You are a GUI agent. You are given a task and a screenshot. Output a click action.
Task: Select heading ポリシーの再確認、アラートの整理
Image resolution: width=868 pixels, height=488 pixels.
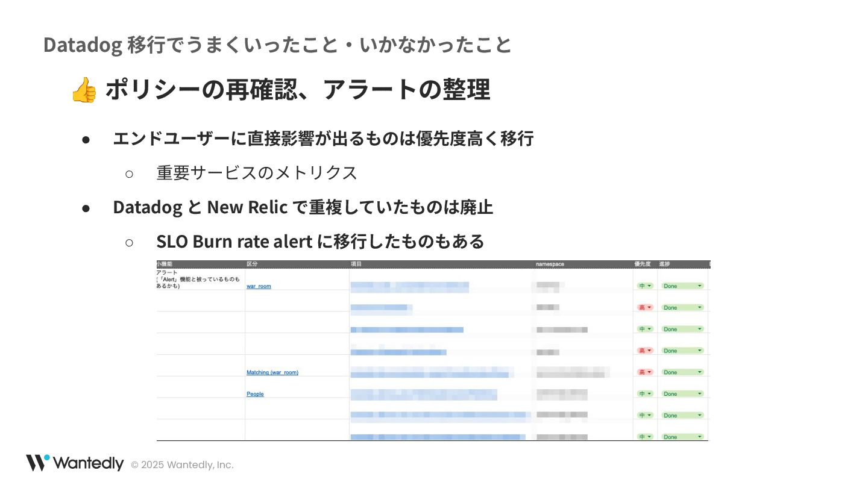pos(298,90)
